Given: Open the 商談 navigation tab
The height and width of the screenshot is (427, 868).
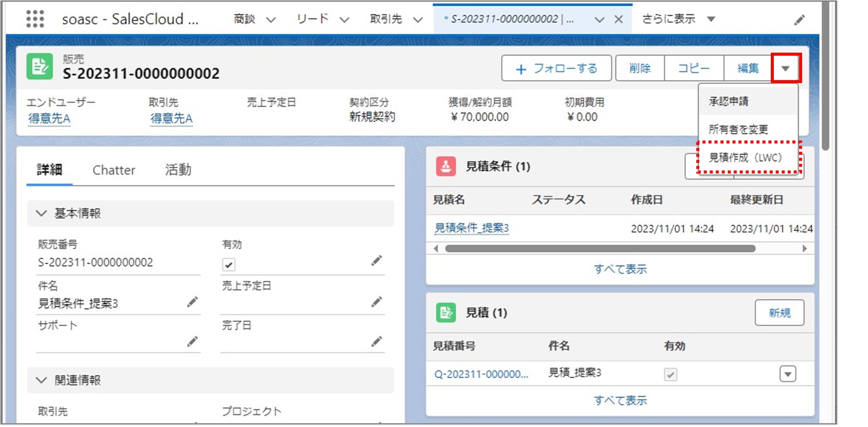Looking at the screenshot, I should pos(245,19).
